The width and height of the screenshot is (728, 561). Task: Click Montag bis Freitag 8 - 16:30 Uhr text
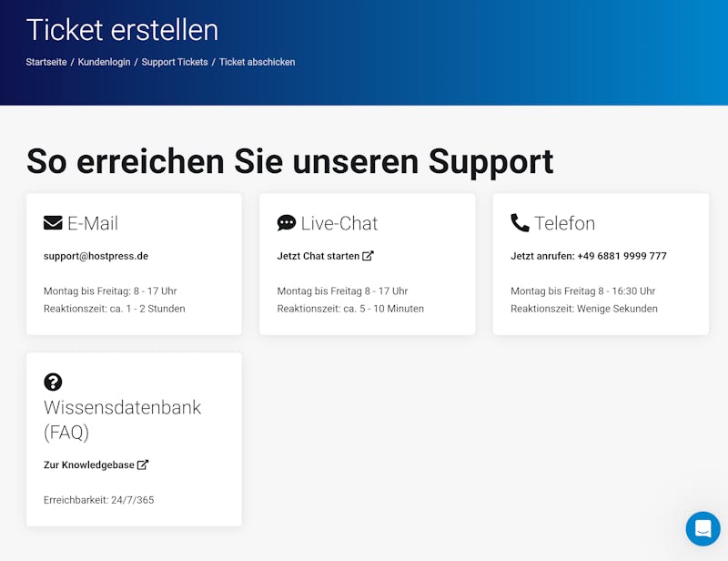tap(583, 291)
